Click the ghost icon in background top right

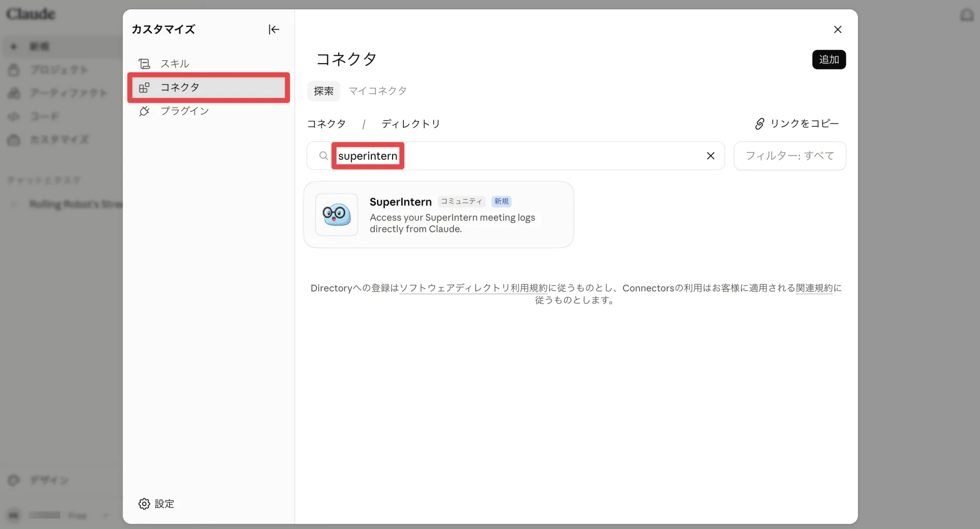tap(966, 15)
